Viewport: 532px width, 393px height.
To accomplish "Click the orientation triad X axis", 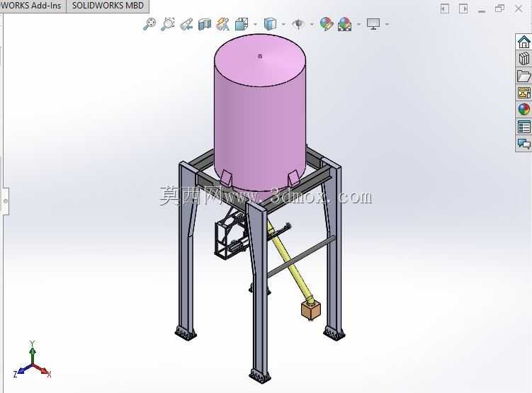I will pos(43,371).
